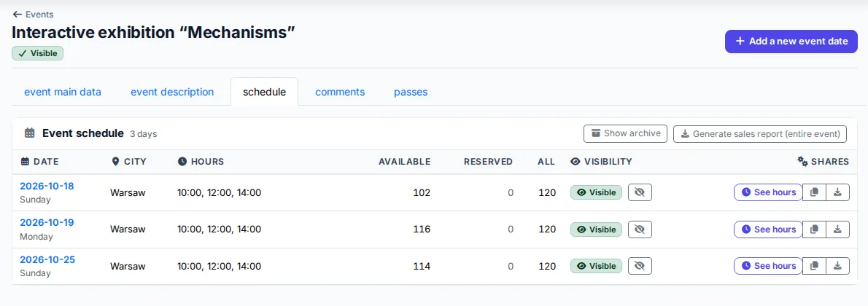See hours for 2026-10-25

768,266
